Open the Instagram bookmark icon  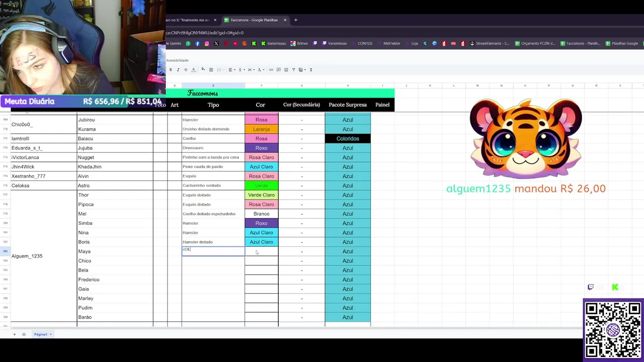coord(207,43)
